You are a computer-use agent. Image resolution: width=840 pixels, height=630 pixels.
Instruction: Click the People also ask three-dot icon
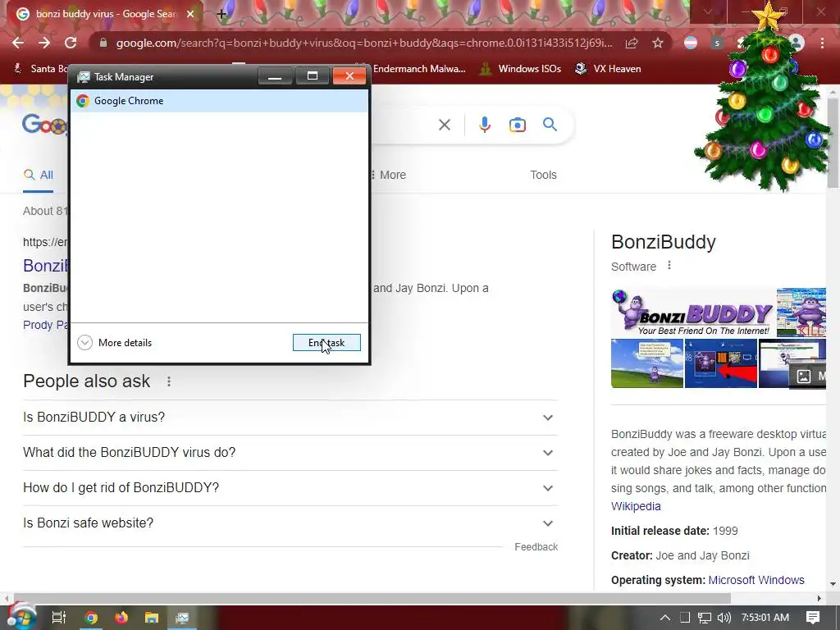169,381
